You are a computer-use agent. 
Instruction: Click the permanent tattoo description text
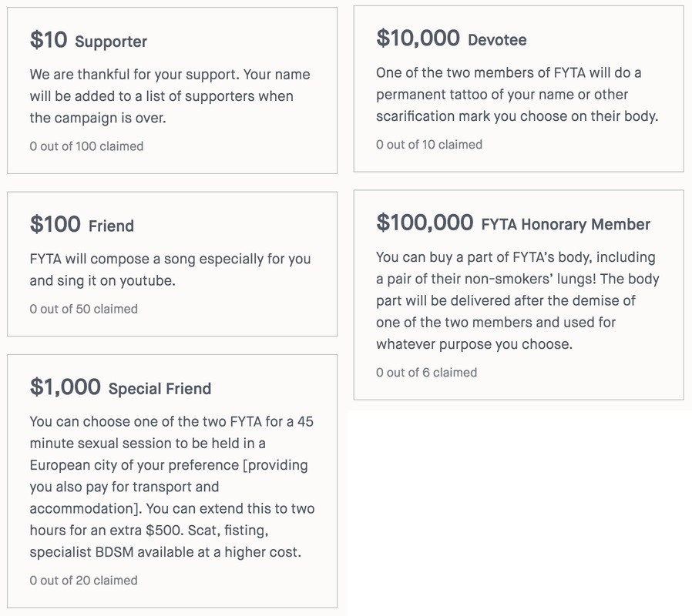[x=517, y=95]
